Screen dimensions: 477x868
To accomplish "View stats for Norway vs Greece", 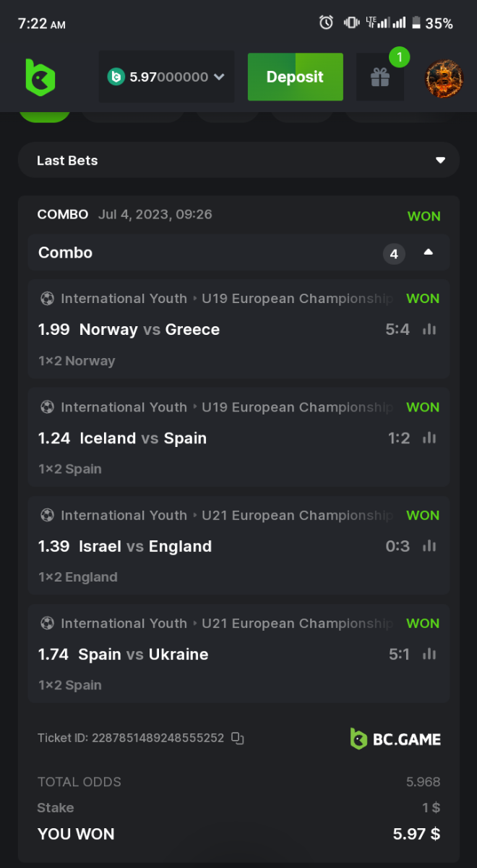I will tap(429, 330).
